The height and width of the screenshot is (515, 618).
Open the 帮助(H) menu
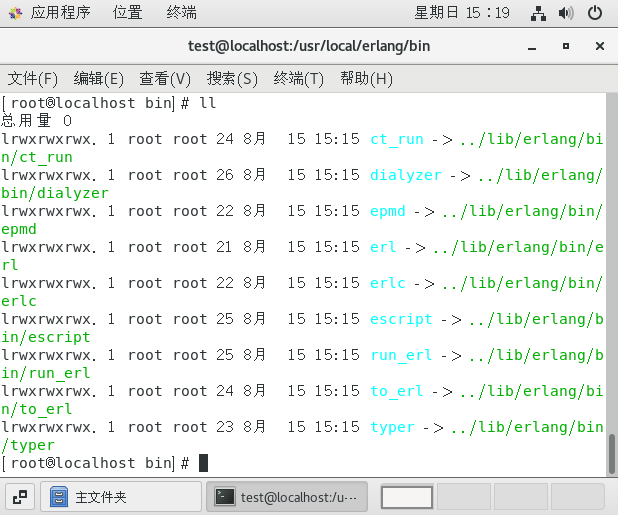[x=367, y=79]
